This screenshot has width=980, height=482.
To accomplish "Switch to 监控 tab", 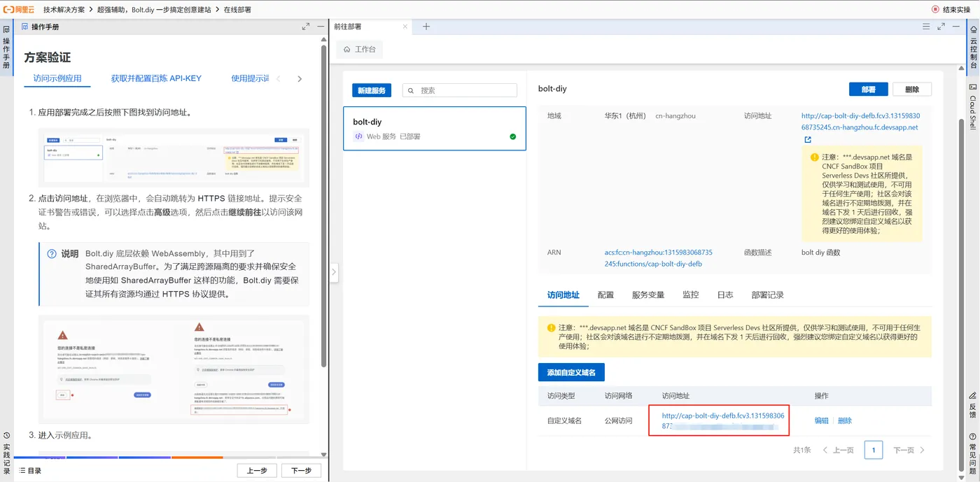I will [x=690, y=295].
